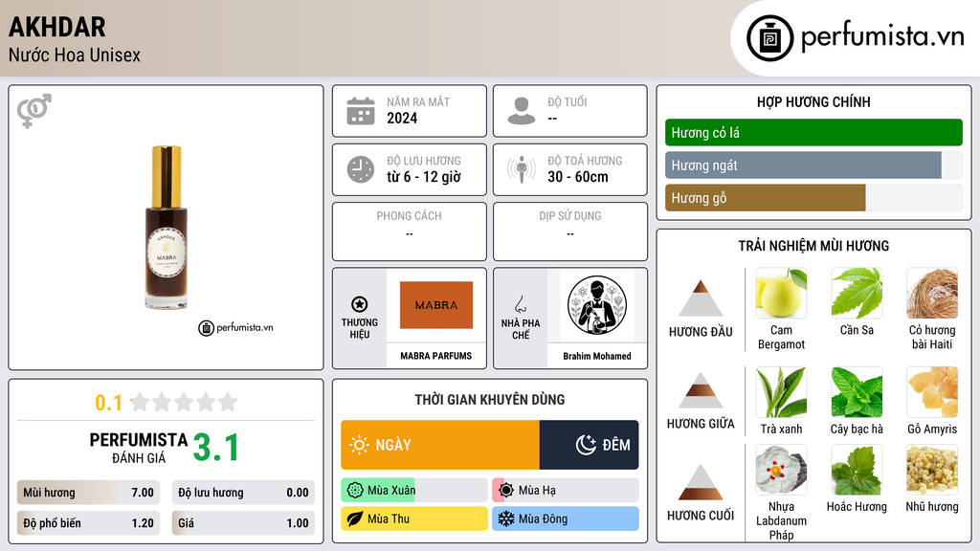
Task: Click the Mùi hương 7.00 rating bar
Action: click(x=89, y=493)
